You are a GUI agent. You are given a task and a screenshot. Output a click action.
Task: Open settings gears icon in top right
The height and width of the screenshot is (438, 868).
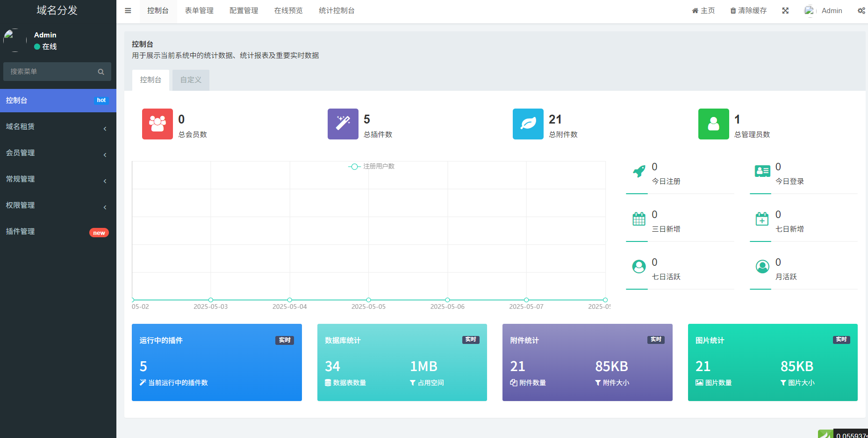(x=861, y=11)
